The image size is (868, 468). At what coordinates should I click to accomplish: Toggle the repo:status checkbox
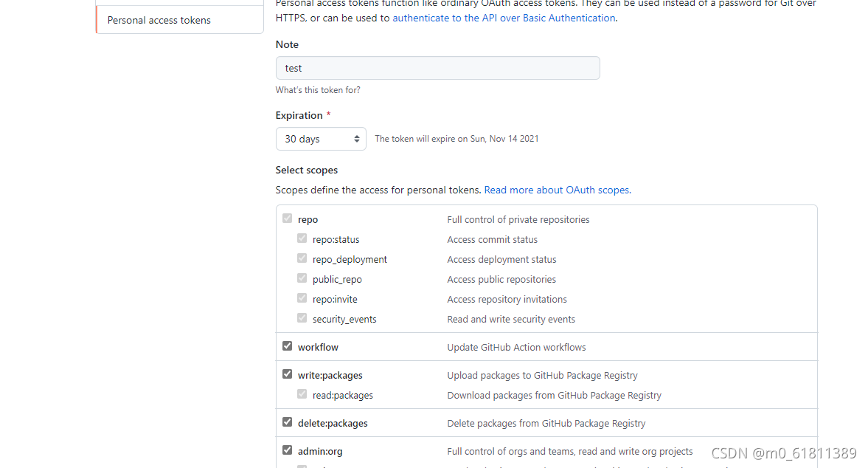pyautogui.click(x=302, y=238)
